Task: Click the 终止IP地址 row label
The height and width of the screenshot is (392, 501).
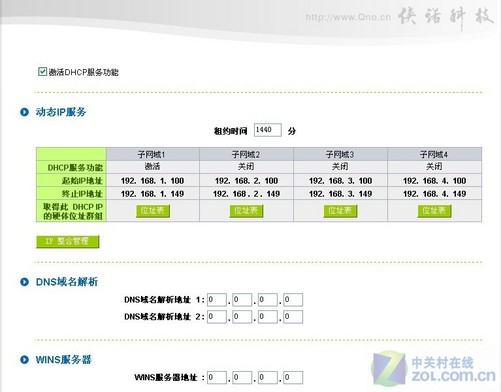Action: [x=82, y=194]
